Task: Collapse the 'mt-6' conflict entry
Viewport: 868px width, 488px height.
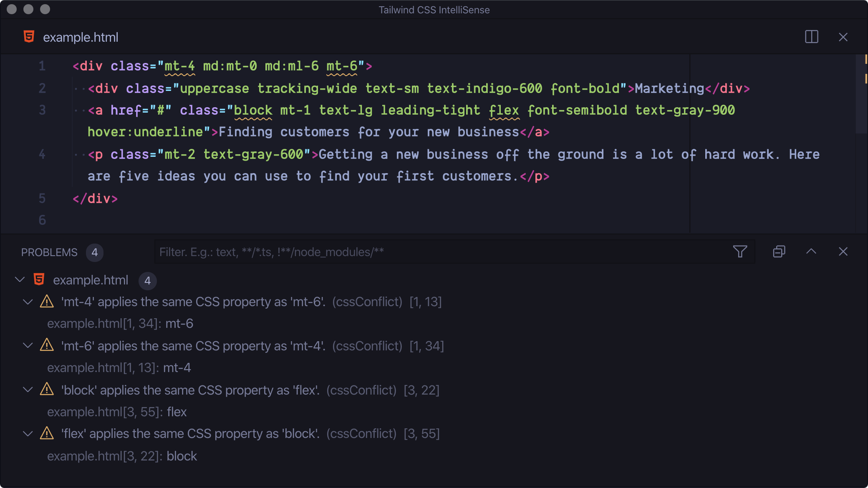Action: tap(28, 345)
